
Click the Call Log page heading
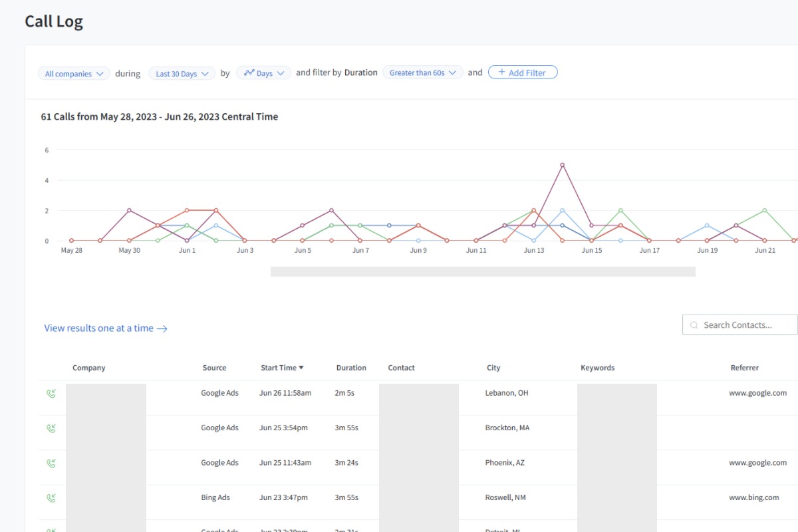click(x=54, y=21)
